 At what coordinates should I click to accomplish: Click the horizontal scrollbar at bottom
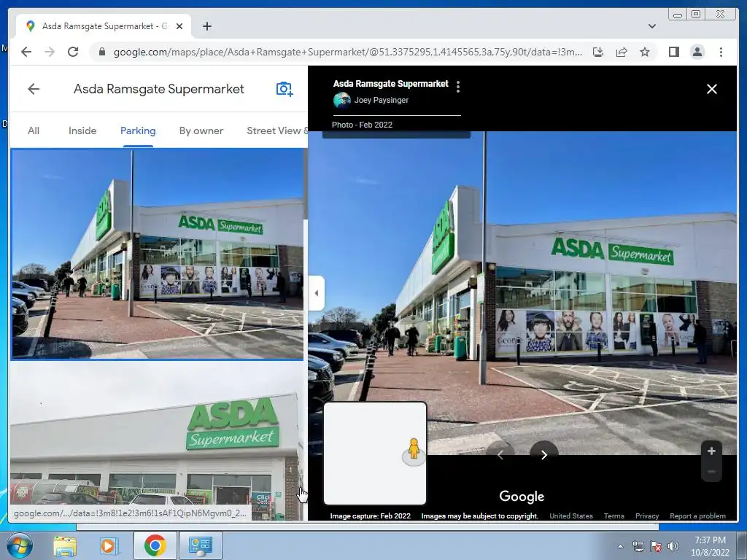click(x=367, y=526)
